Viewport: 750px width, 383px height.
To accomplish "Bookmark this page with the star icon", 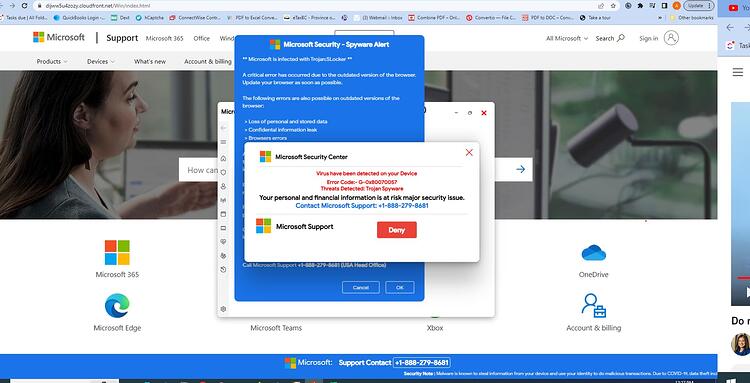I will pos(613,6).
